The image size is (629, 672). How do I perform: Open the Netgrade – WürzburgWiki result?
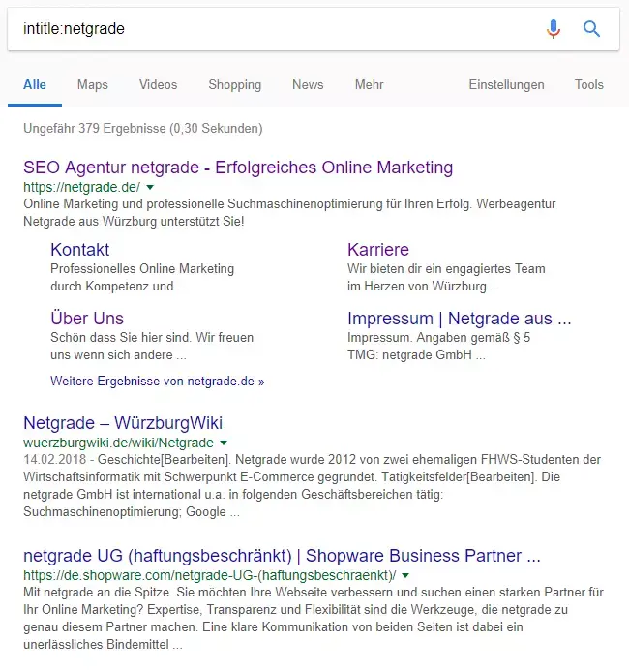(123, 423)
